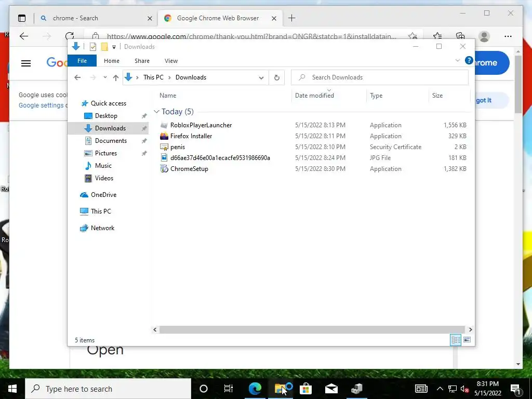The height and width of the screenshot is (399, 532).
Task: Select the security certificate file icon
Action: click(x=164, y=147)
